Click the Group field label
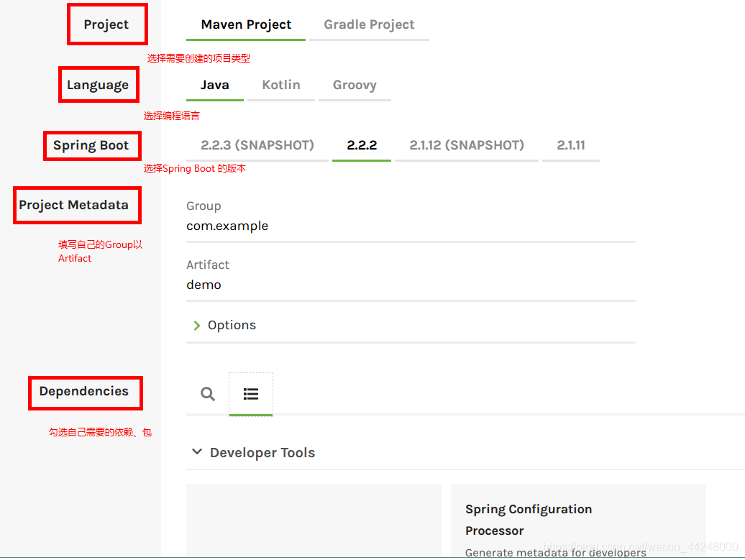 click(204, 206)
